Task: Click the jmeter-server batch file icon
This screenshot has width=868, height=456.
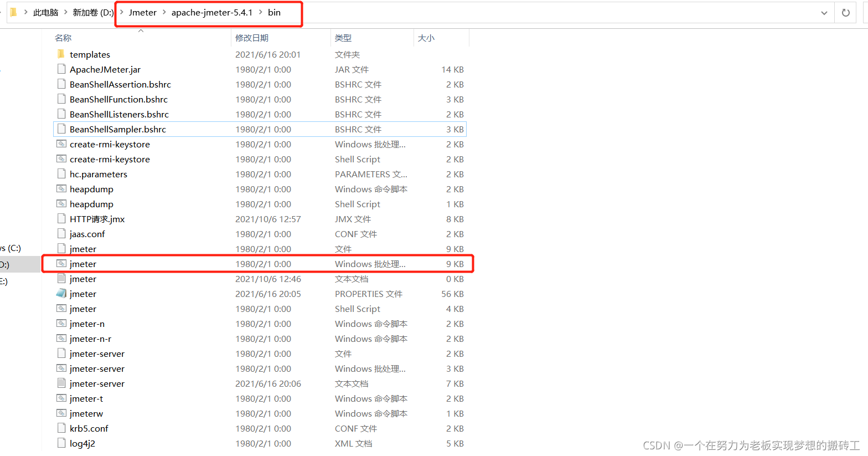Action: coord(61,368)
